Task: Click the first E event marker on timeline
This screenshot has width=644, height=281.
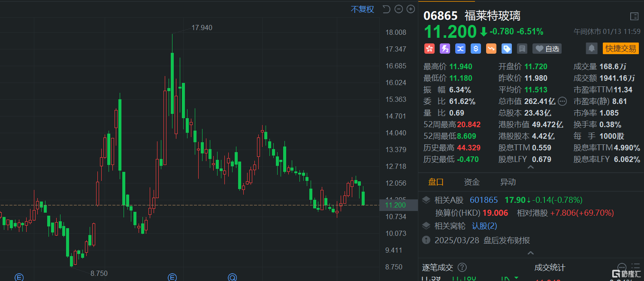Action: tap(18, 277)
